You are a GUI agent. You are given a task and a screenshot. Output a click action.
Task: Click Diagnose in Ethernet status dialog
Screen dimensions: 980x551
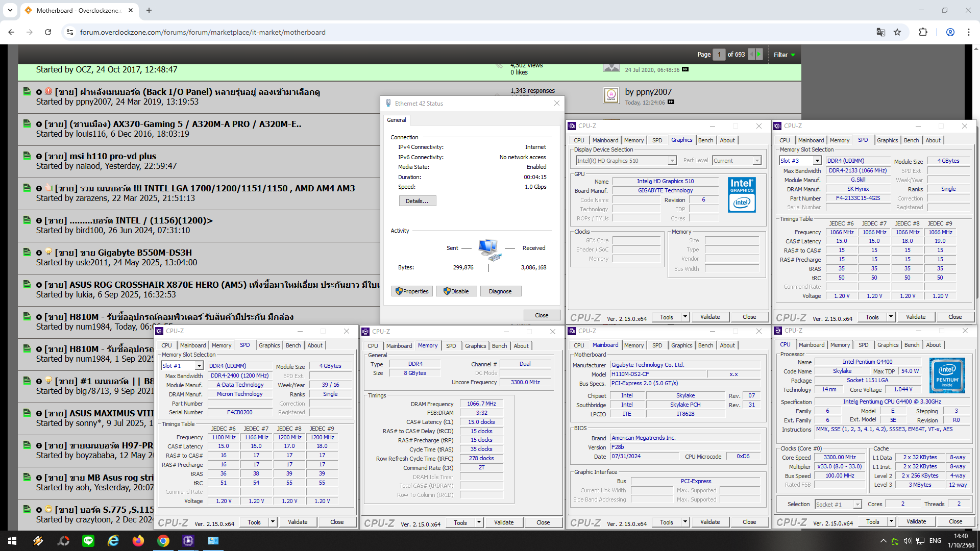[x=500, y=291]
